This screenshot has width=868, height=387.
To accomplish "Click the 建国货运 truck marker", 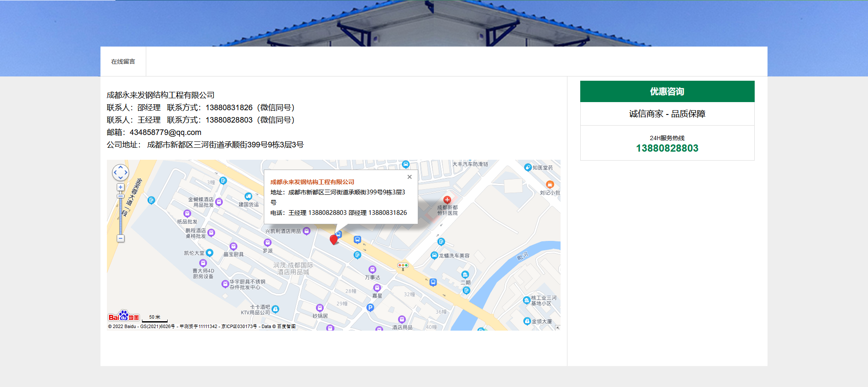I will [x=248, y=196].
